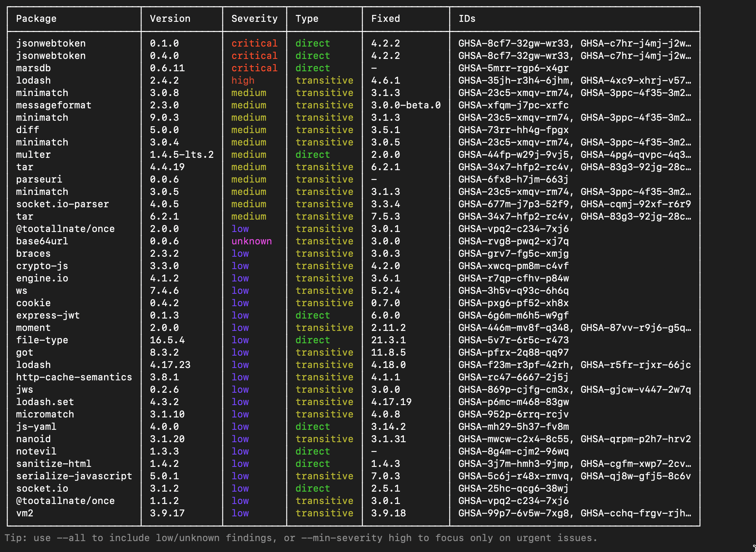Click version 4.17.23 of lodash
The width and height of the screenshot is (756, 552).
click(x=170, y=365)
